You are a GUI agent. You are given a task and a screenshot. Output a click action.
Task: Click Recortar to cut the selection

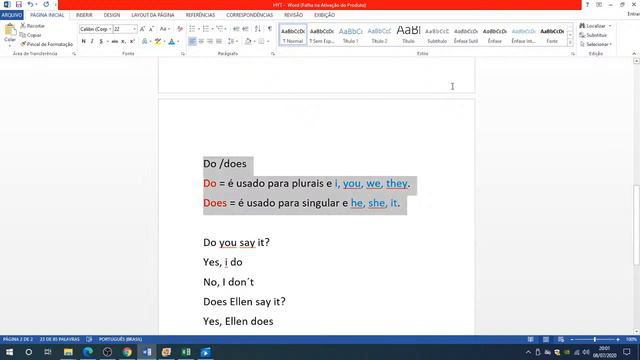33,26
